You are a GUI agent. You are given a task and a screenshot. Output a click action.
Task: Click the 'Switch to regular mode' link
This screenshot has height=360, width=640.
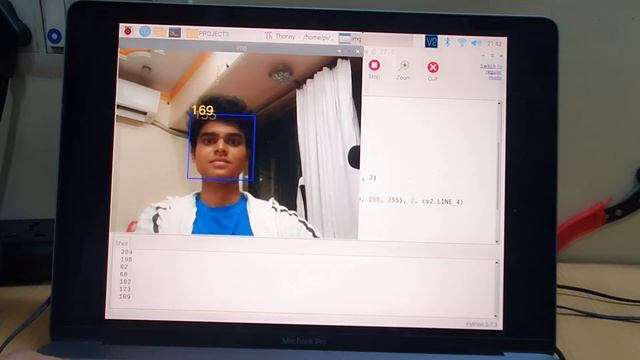[491, 72]
